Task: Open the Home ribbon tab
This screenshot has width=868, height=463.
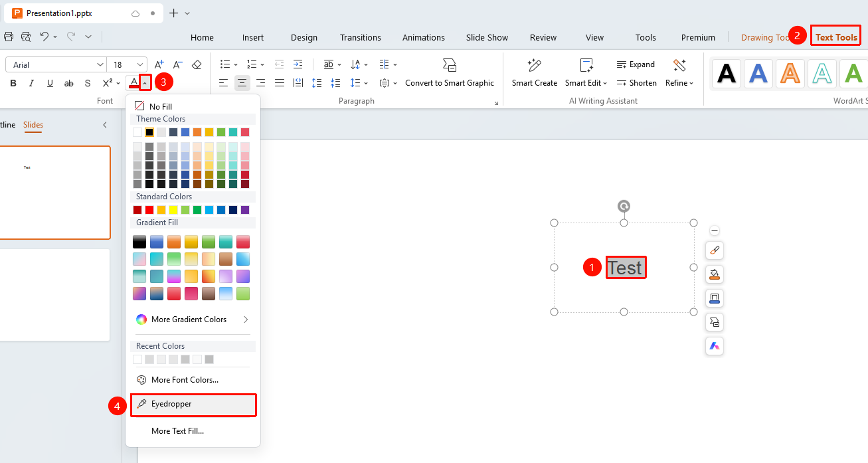Action: (202, 37)
